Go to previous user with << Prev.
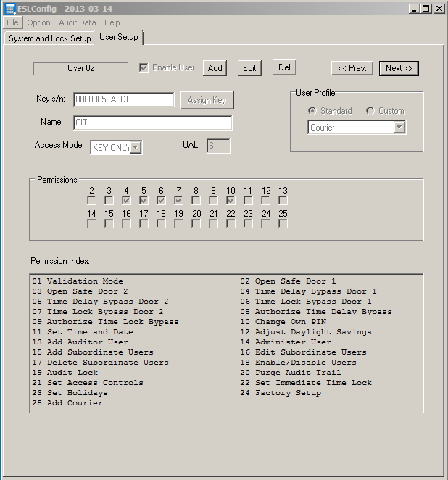Image resolution: width=448 pixels, height=480 pixels. (352, 68)
